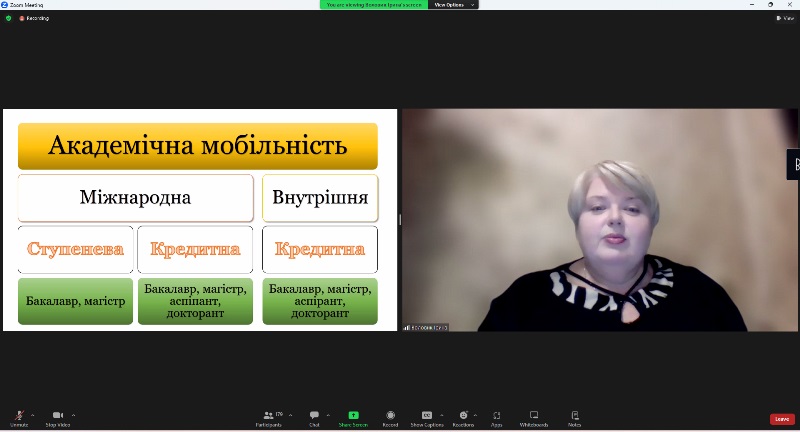Open Reactions emoji menu
Viewport: 800px width, 432px height.
(463, 418)
